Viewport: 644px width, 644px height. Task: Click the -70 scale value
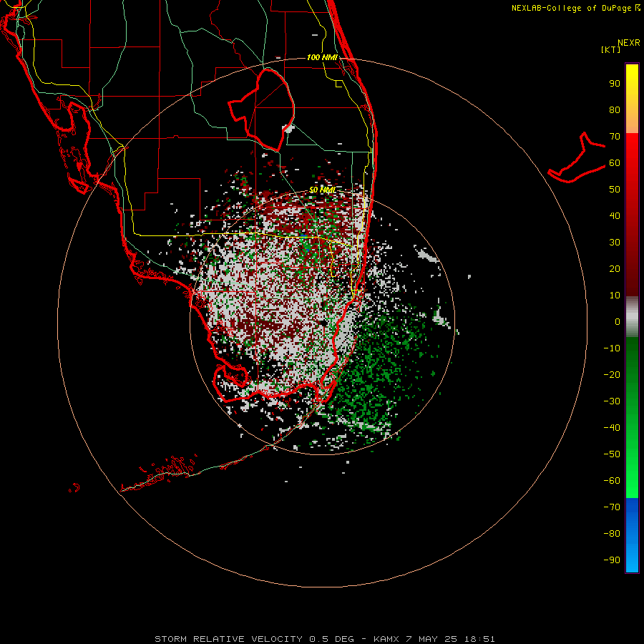pos(612,507)
